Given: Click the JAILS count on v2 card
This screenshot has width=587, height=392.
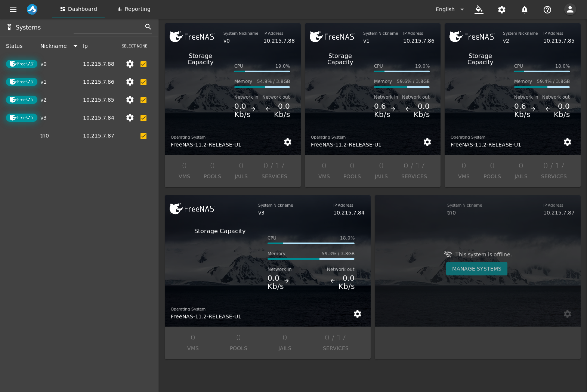Looking at the screenshot, I should (x=521, y=166).
